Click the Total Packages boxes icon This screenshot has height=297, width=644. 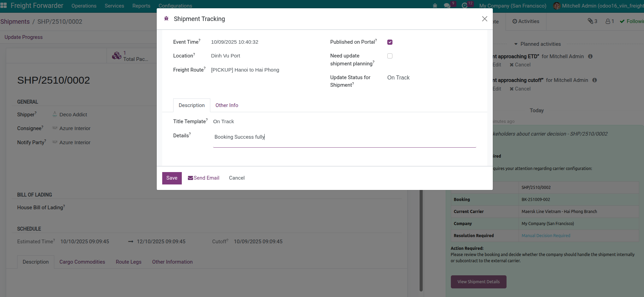tap(116, 56)
